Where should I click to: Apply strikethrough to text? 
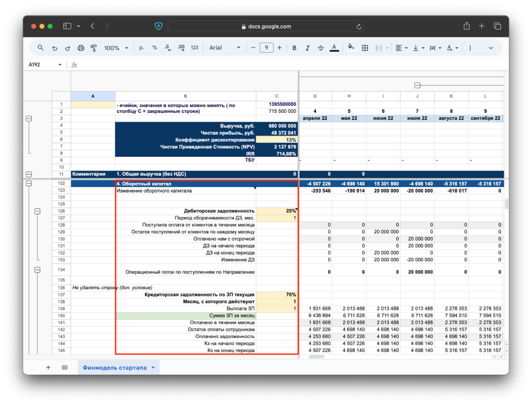tap(320, 48)
